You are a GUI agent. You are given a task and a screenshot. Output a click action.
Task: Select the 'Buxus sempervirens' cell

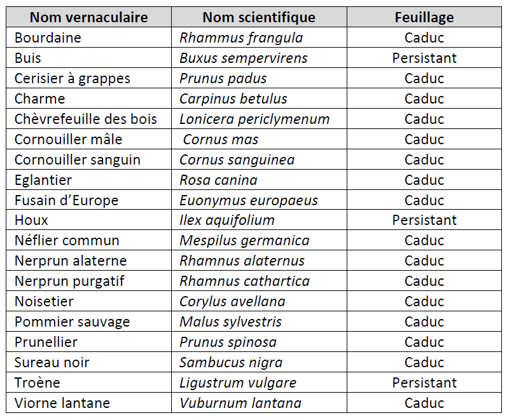pos(244,58)
